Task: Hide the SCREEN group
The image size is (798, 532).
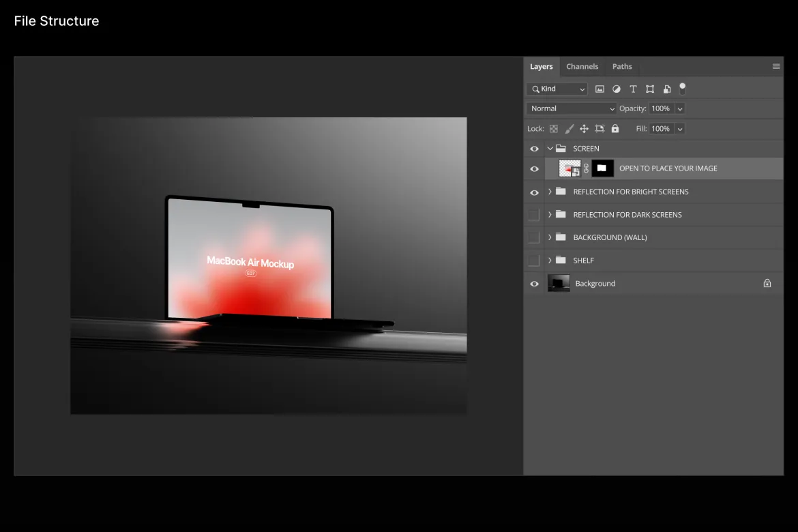Action: (534, 149)
